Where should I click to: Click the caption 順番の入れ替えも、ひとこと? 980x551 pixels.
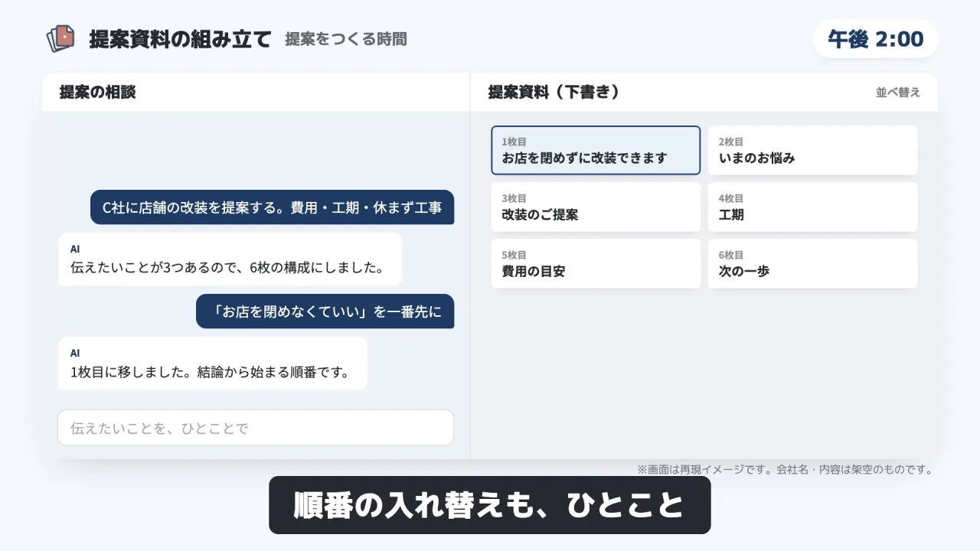pyautogui.click(x=489, y=505)
